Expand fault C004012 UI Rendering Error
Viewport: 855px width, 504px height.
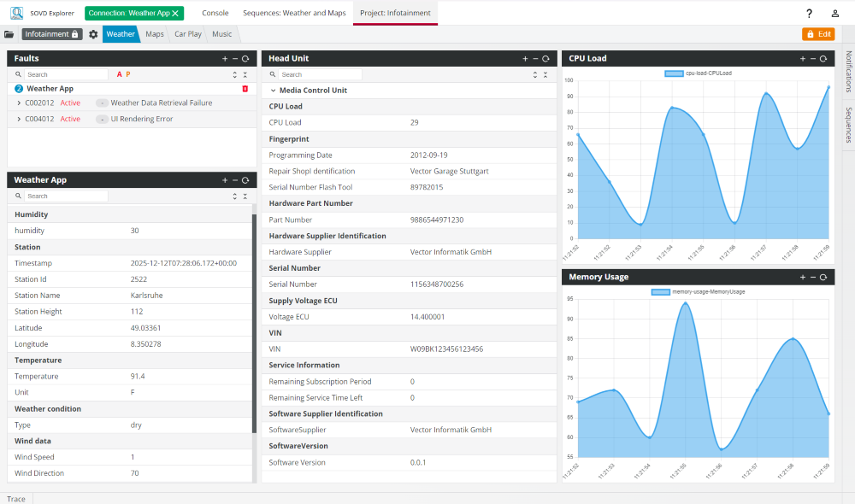point(19,120)
